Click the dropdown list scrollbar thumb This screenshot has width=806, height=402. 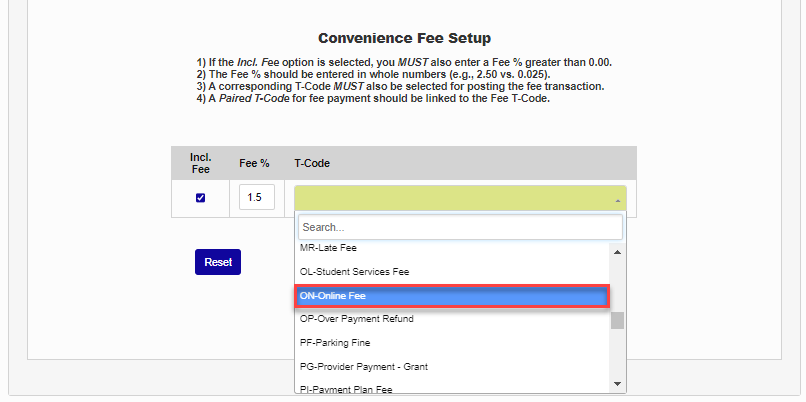(618, 320)
